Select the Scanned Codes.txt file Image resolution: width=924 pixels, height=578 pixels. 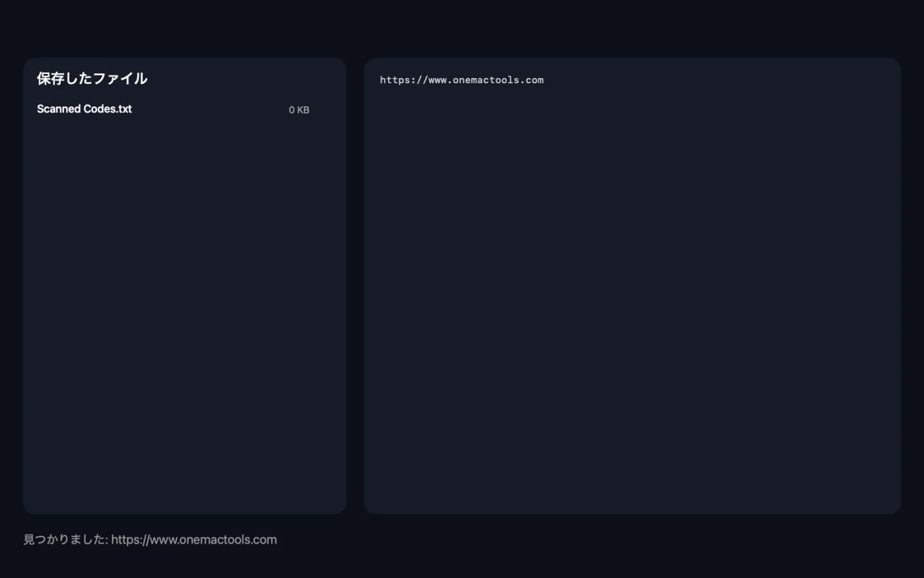pyautogui.click(x=173, y=109)
